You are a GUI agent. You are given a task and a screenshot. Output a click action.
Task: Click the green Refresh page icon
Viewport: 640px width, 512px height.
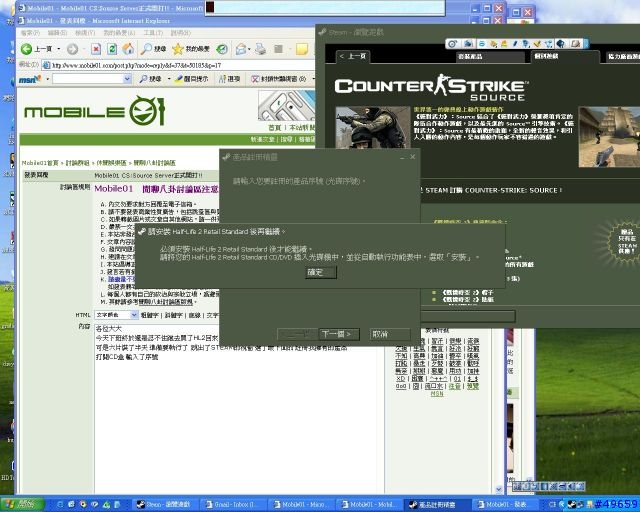(112, 49)
